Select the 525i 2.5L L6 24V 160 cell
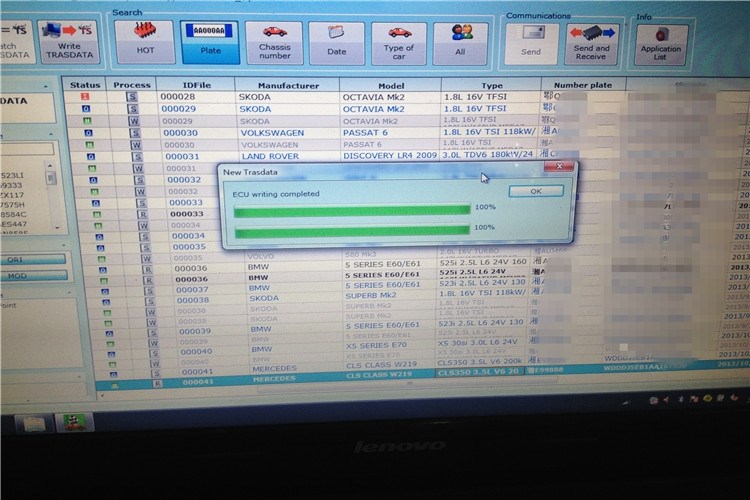This screenshot has width=750, height=500. [483, 262]
